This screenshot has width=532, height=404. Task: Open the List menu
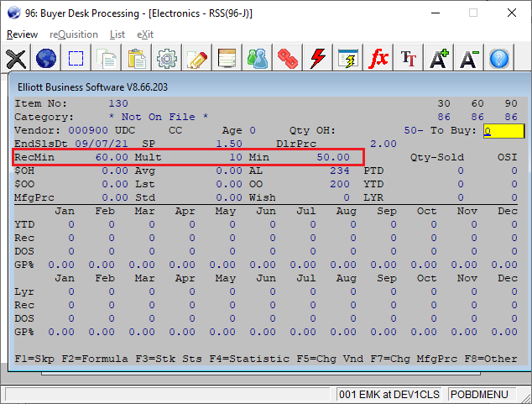(117, 34)
